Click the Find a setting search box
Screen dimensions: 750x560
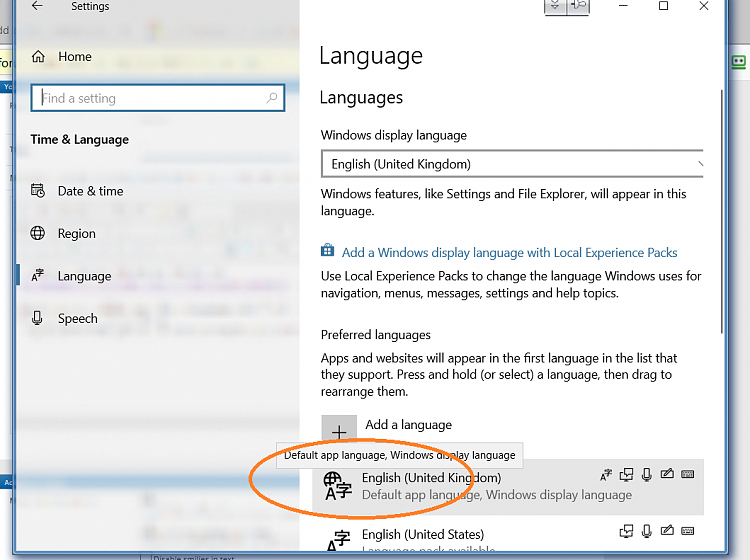(x=157, y=98)
